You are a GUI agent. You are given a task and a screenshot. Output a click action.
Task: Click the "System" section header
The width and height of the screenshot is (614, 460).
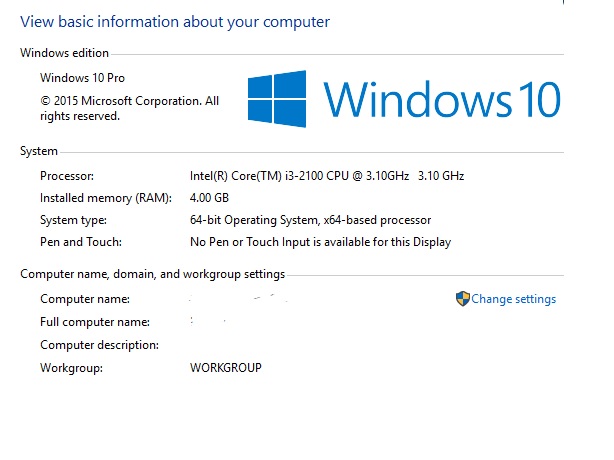39,151
